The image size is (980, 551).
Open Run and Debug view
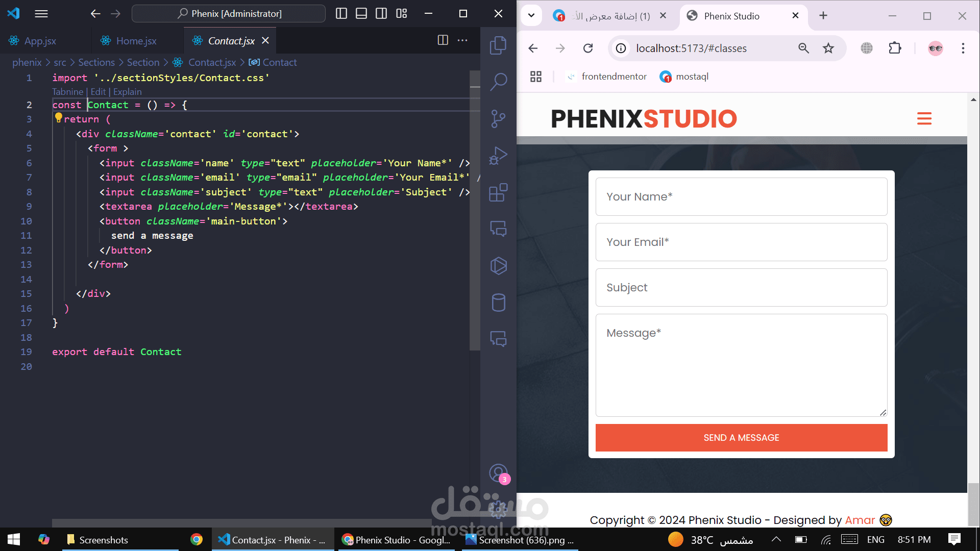(498, 156)
